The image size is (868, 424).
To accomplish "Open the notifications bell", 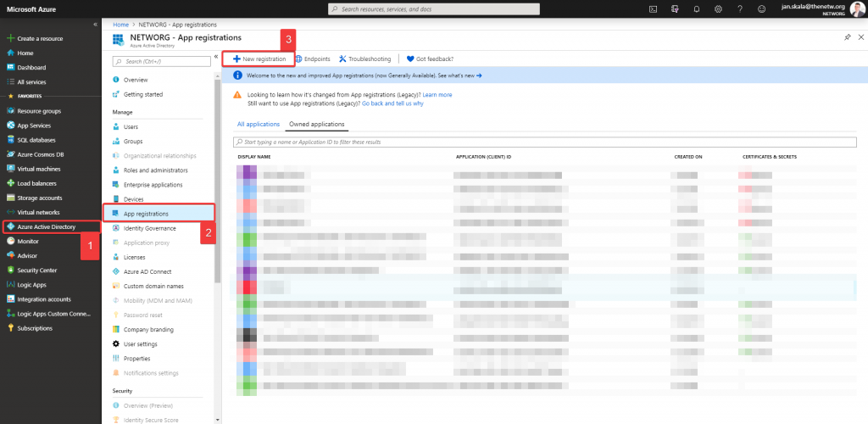I will (697, 8).
